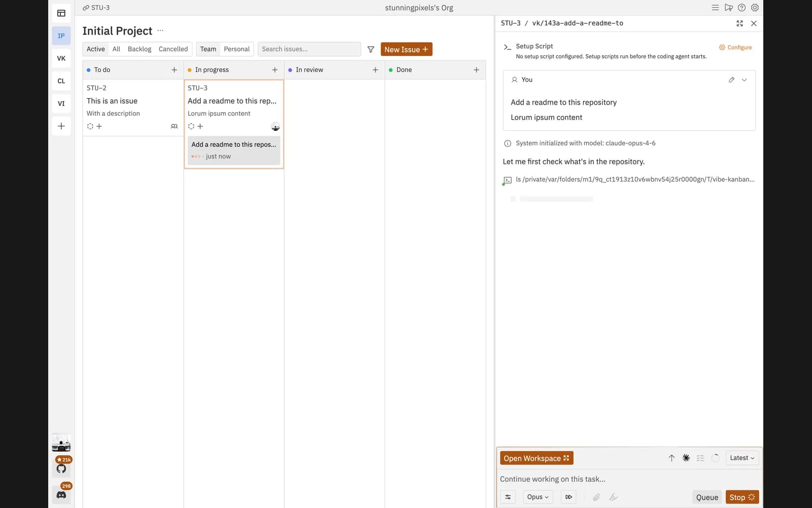Click the Stop button
The width and height of the screenshot is (812, 508).
tap(742, 497)
